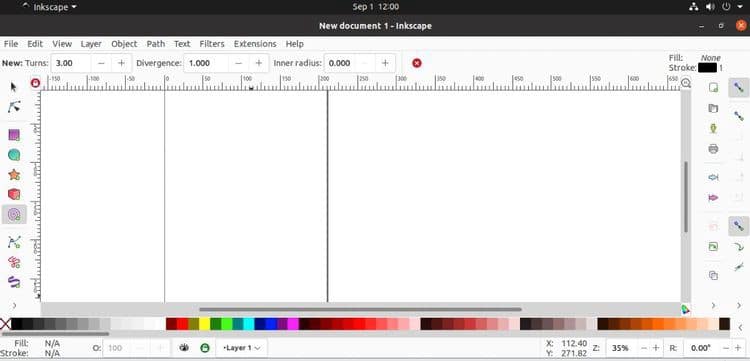Click the New document icon
The height and width of the screenshot is (361, 750).
coord(713,88)
